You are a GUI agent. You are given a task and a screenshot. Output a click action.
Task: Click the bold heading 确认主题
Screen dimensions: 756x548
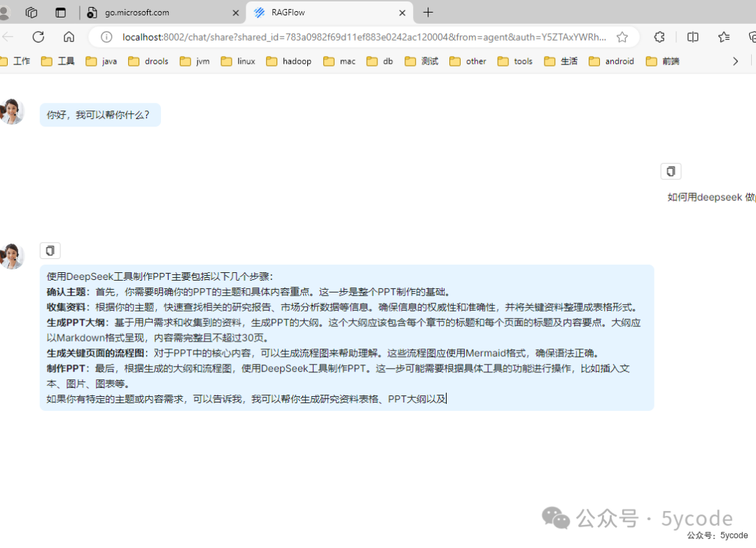point(66,292)
